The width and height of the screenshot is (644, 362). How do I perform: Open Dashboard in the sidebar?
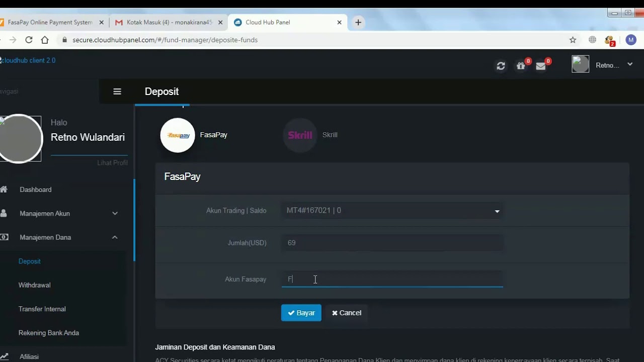click(x=36, y=190)
